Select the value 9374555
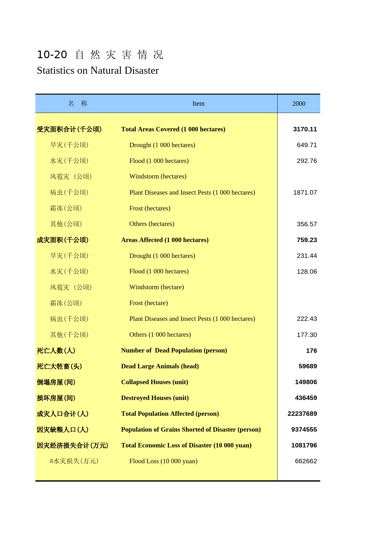The image size is (392, 555). pos(304,429)
